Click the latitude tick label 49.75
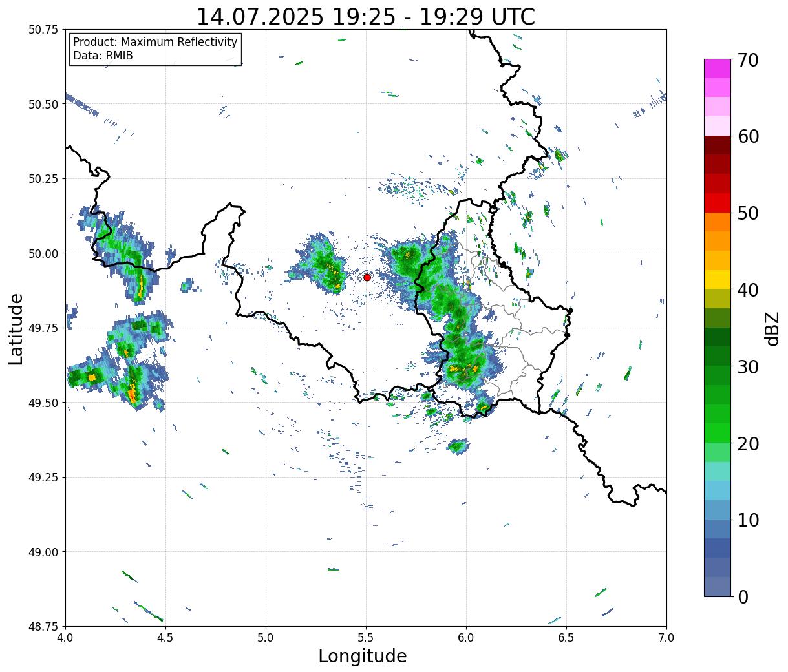The image size is (788, 672). coord(43,328)
